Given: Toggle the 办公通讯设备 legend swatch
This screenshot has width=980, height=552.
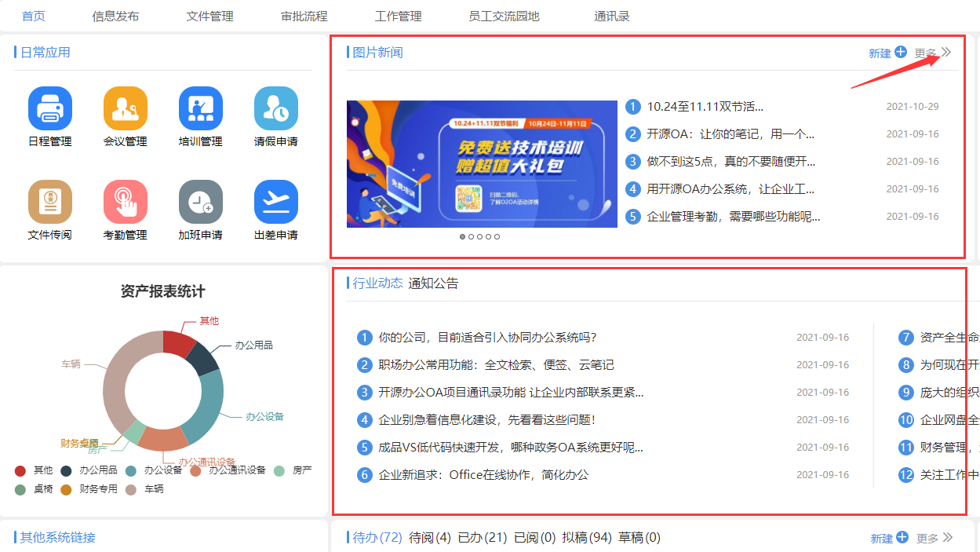Looking at the screenshot, I should click(x=195, y=470).
